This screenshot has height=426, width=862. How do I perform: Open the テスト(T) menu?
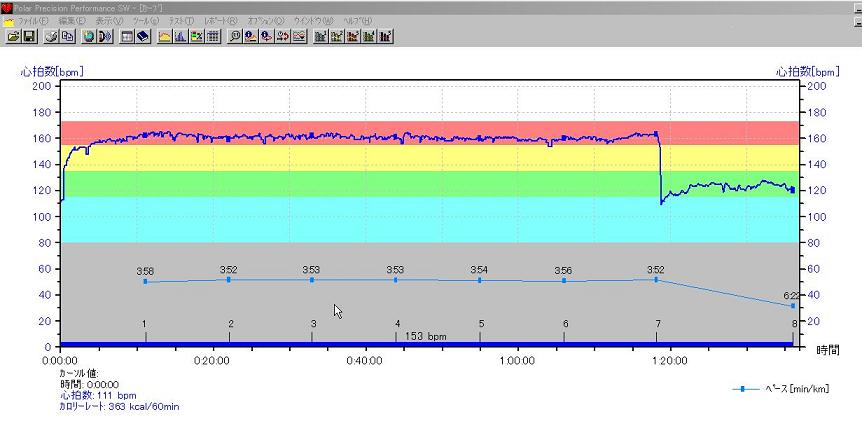click(x=181, y=21)
